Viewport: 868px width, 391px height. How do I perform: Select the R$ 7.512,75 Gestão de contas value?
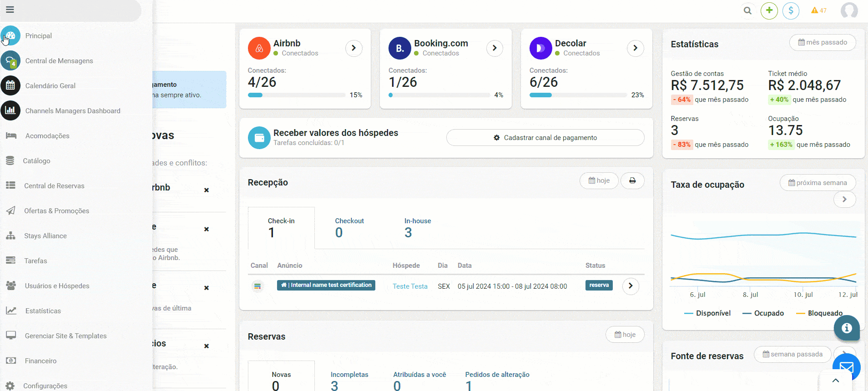707,85
